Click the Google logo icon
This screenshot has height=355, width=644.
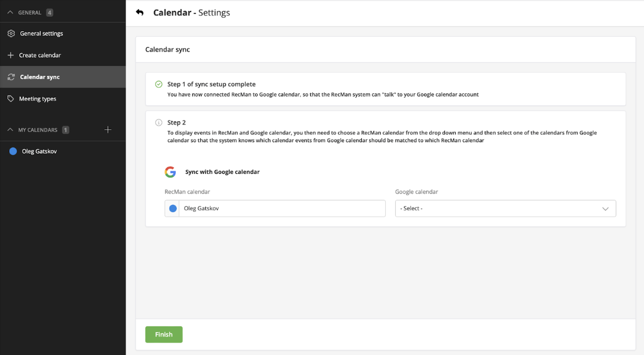click(170, 172)
